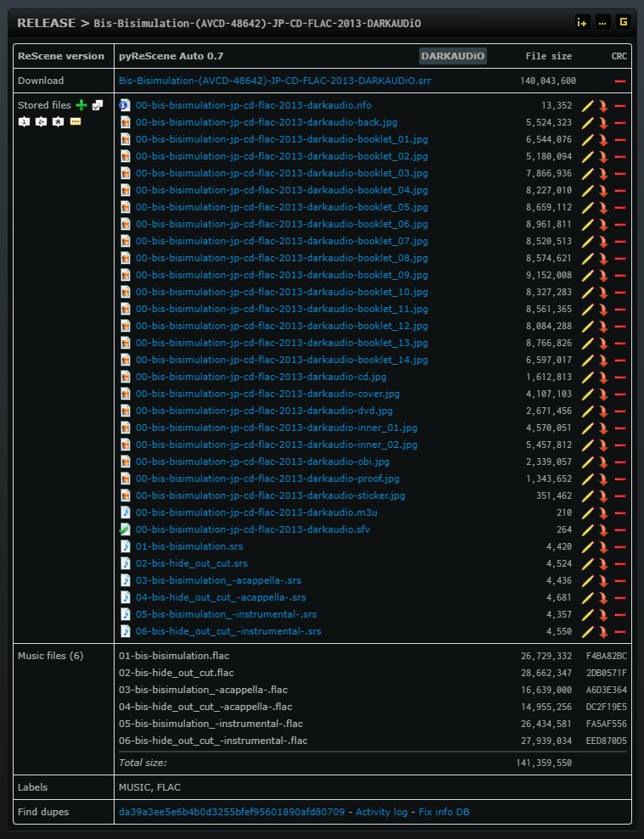The height and width of the screenshot is (839, 644).
Task: Click the RELEASE breadcrumb heading
Action: coord(46,23)
